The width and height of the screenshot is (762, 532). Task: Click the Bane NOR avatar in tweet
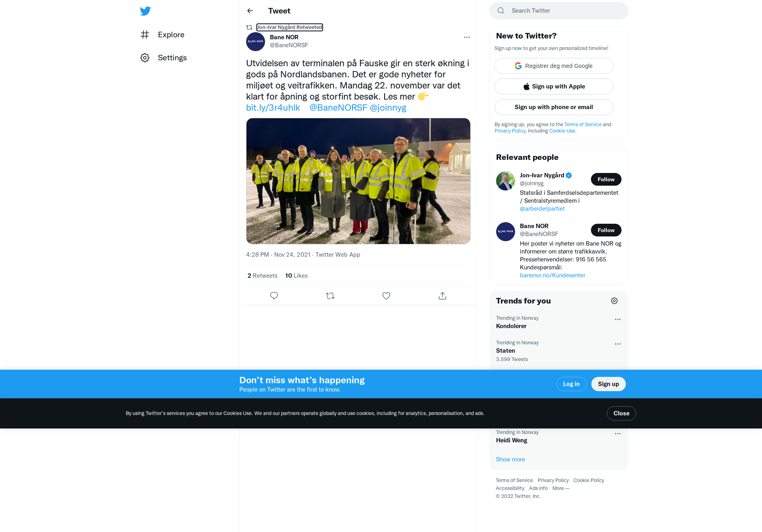[256, 42]
